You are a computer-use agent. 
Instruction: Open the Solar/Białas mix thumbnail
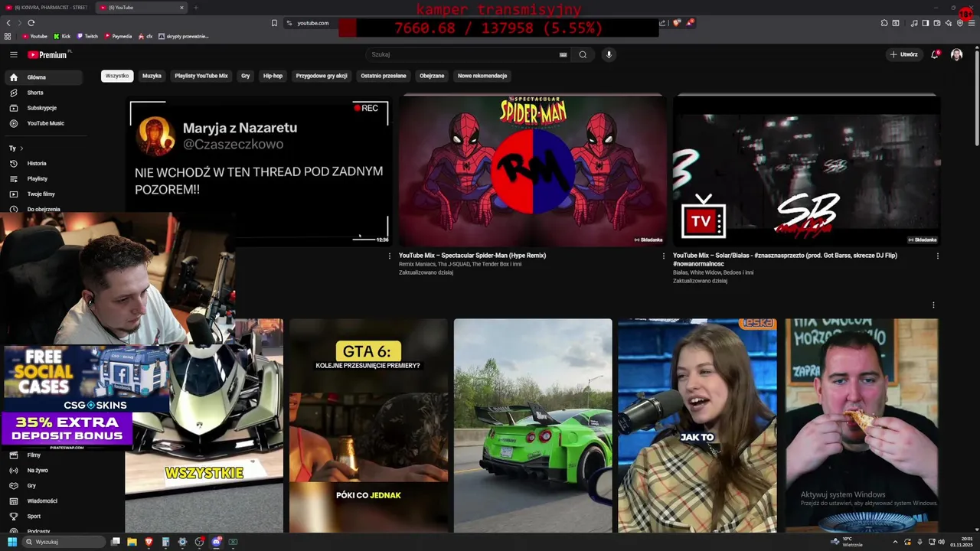pos(806,170)
